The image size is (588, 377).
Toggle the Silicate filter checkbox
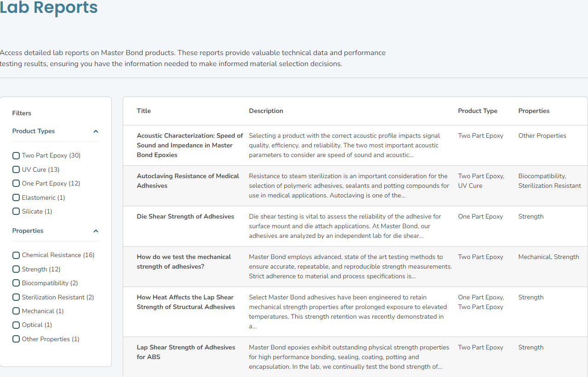tap(16, 212)
